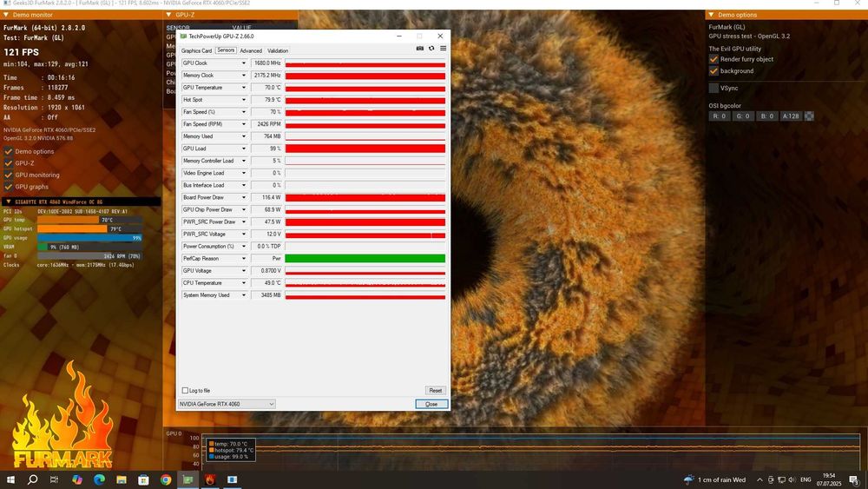The image size is (868, 489).
Task: Click the Reset button in GPU-Z
Action: pos(436,391)
